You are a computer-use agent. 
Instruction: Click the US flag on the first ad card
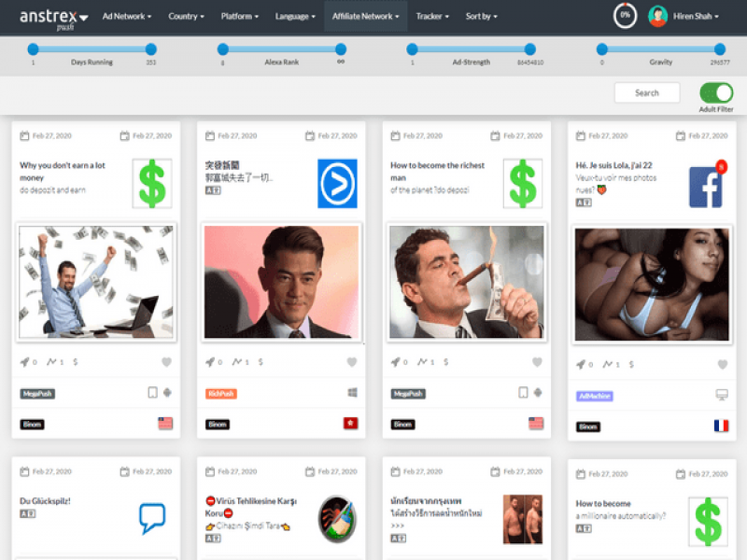click(x=165, y=424)
